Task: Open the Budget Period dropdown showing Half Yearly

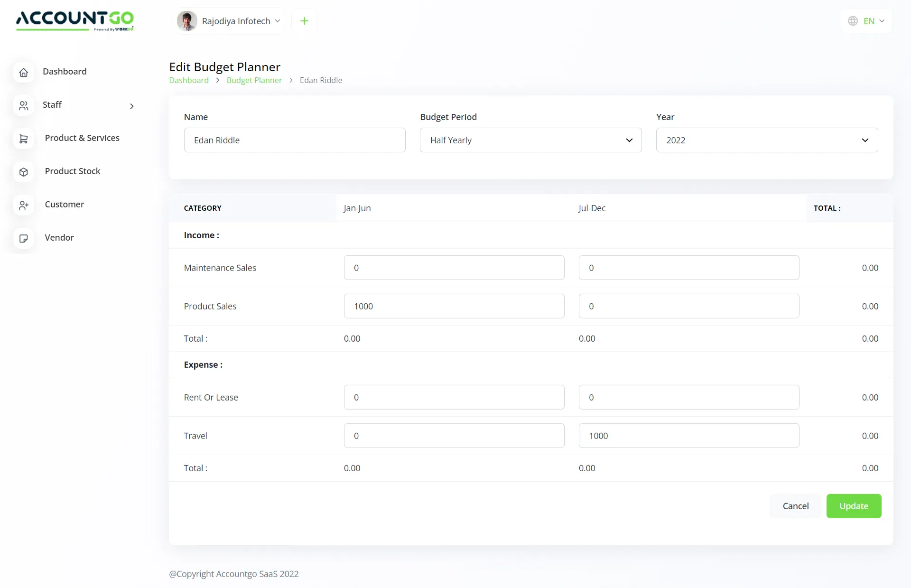Action: [x=530, y=140]
